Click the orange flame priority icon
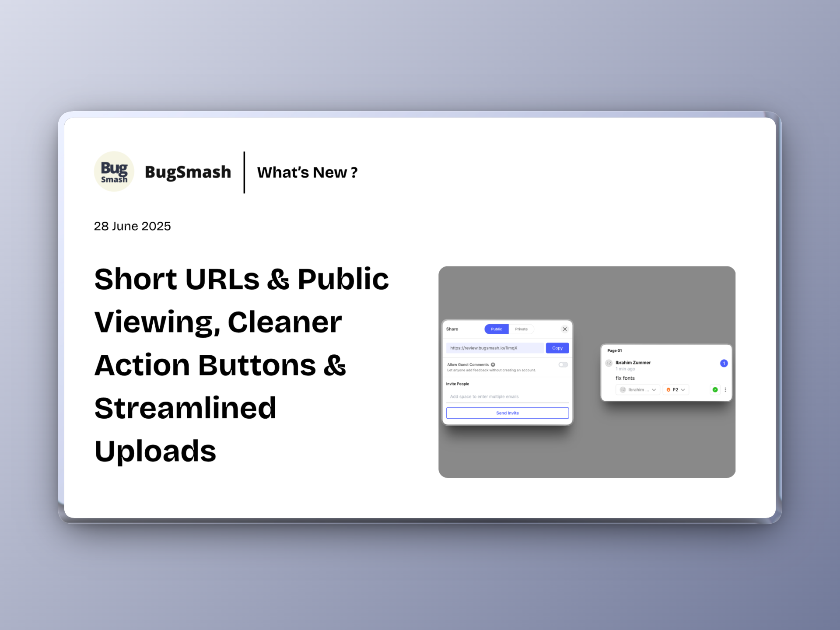Viewport: 840px width, 630px height. coord(668,389)
